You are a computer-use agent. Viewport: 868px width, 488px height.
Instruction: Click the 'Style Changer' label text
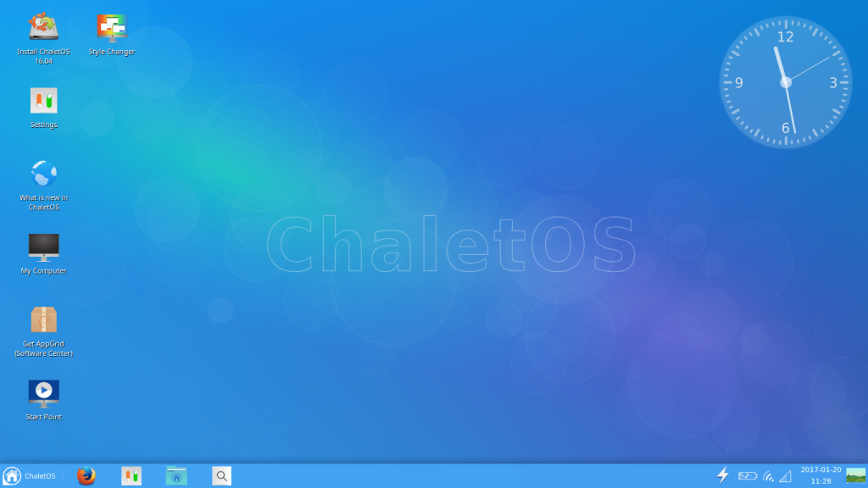pyautogui.click(x=112, y=52)
